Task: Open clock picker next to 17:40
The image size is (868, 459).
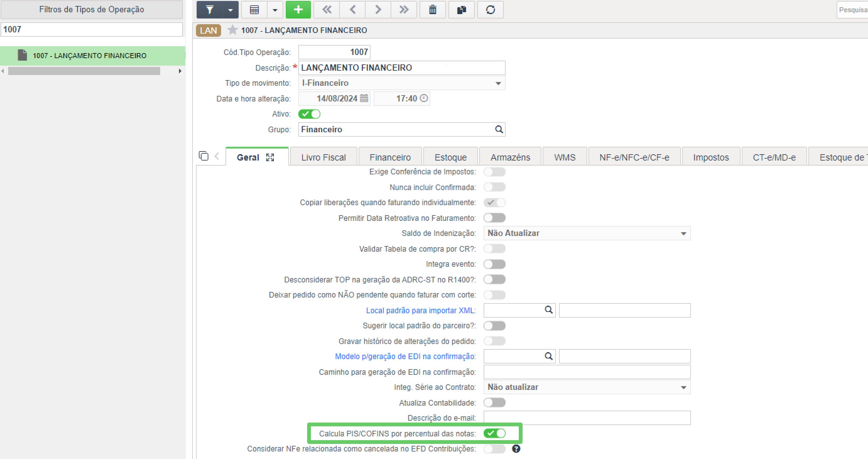Action: coord(424,98)
